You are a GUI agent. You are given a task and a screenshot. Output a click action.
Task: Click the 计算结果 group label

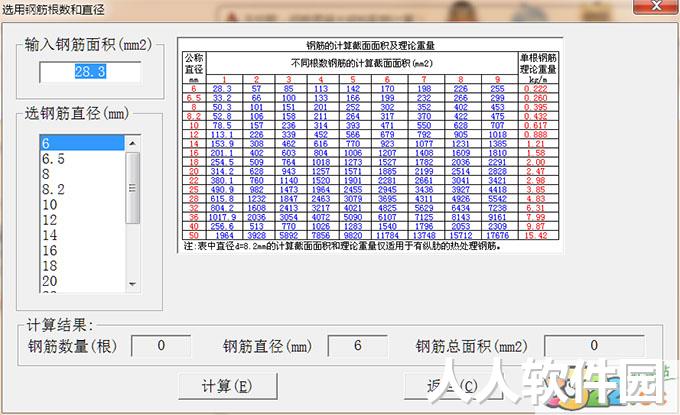point(60,325)
